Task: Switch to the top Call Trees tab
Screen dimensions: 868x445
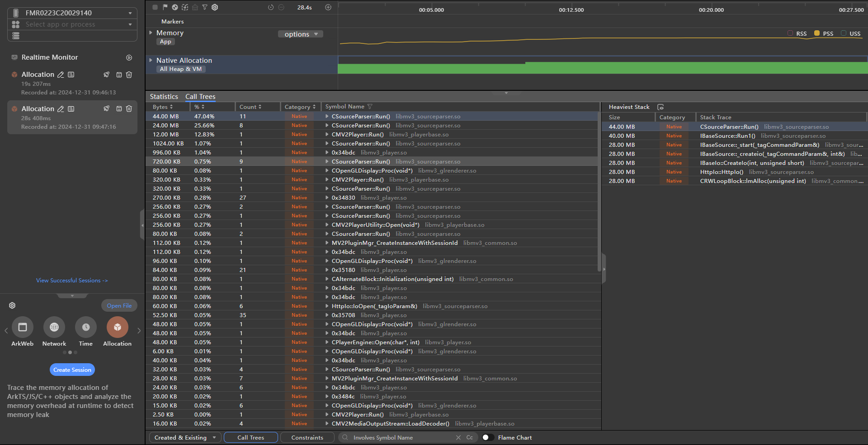Action: click(x=200, y=97)
